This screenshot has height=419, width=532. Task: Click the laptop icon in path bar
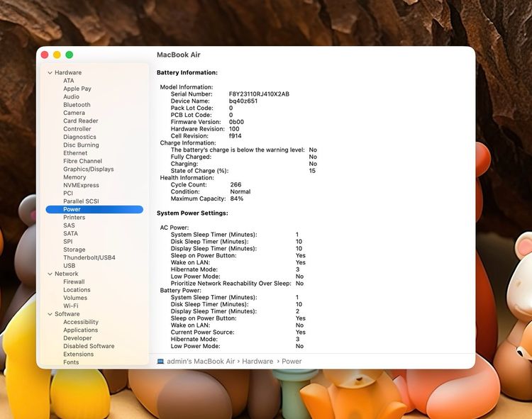[160, 362]
